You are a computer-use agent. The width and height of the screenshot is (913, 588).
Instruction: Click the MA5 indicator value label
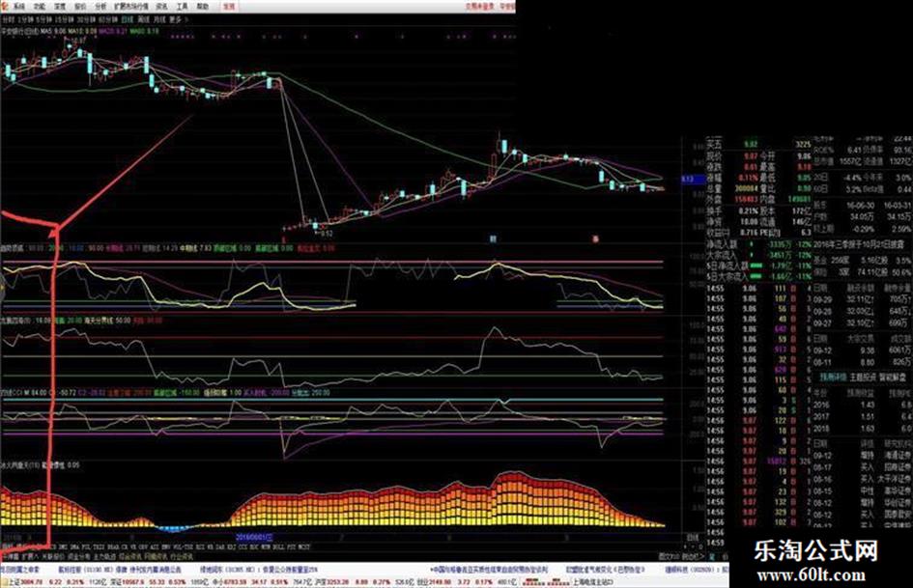(x=53, y=31)
